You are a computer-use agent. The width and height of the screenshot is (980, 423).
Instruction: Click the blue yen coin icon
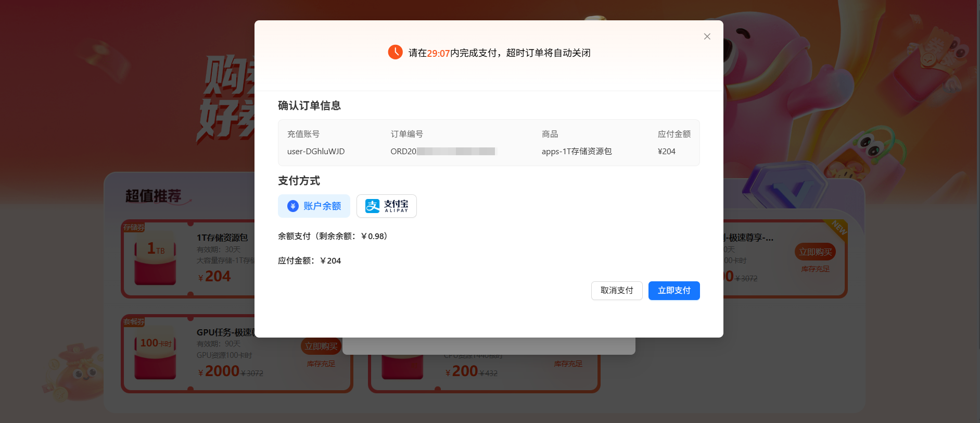(x=293, y=206)
